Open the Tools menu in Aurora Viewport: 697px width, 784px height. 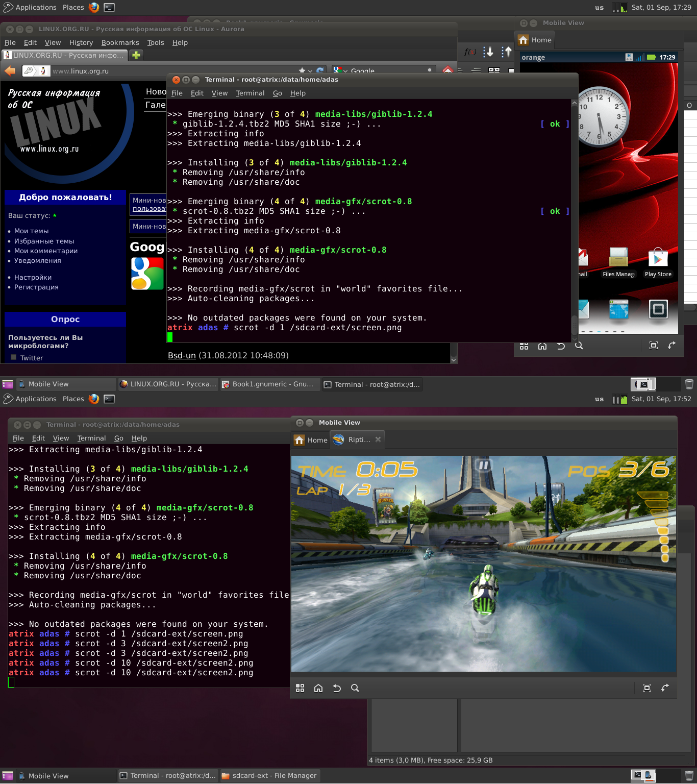(x=156, y=42)
